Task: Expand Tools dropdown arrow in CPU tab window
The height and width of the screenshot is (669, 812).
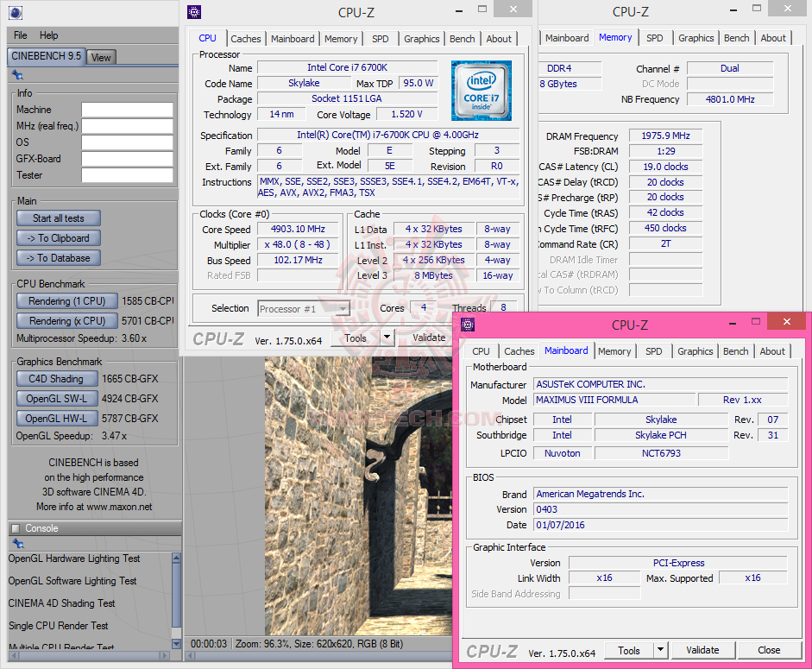Action: click(387, 338)
